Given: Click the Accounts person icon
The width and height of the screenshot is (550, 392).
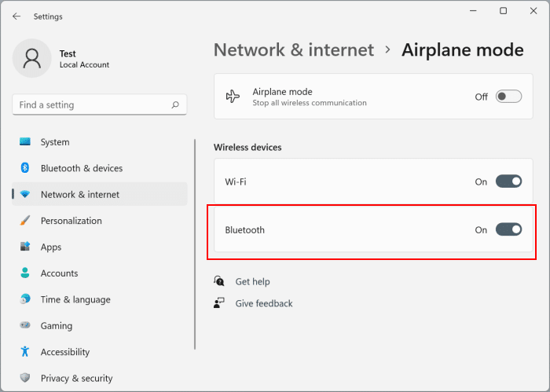Looking at the screenshot, I should [x=25, y=273].
